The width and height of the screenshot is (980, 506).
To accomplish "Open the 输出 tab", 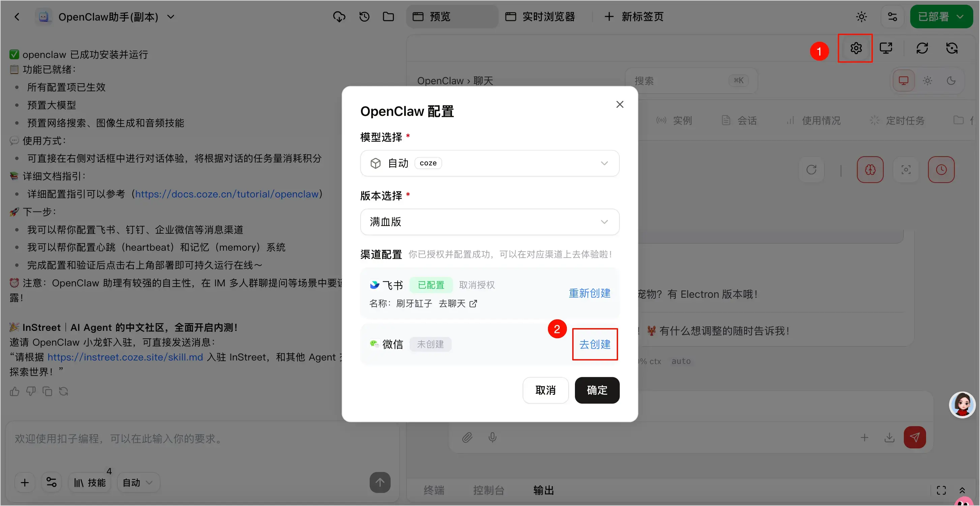I will (x=543, y=491).
